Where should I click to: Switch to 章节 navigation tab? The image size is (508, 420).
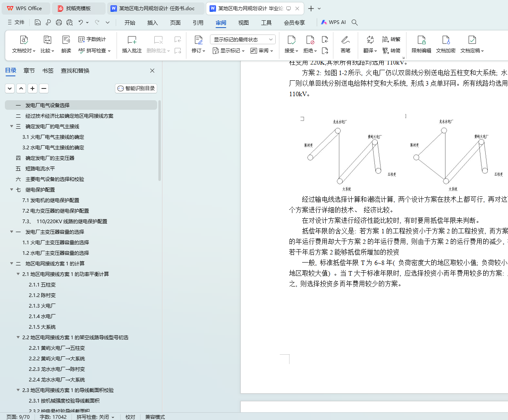[29, 71]
